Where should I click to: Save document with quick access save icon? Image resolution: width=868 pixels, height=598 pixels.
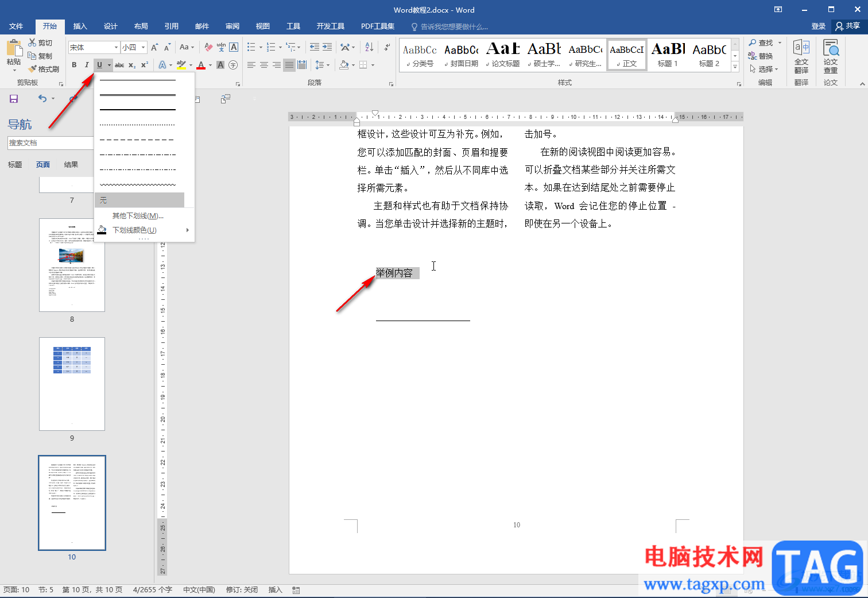[14, 99]
